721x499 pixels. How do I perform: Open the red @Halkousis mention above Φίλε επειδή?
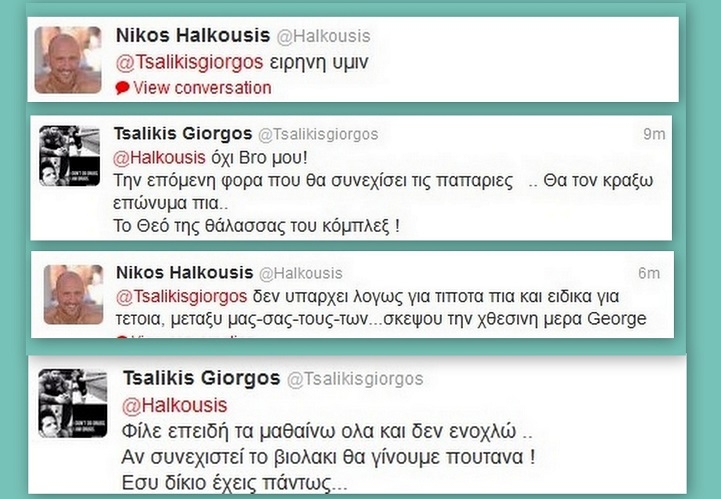pyautogui.click(x=174, y=405)
